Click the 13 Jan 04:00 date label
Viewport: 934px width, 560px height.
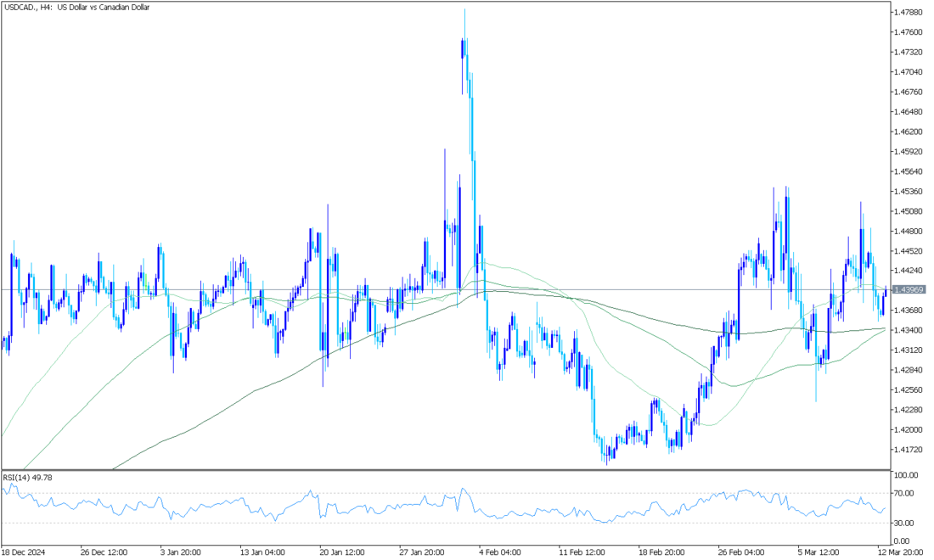262,552
